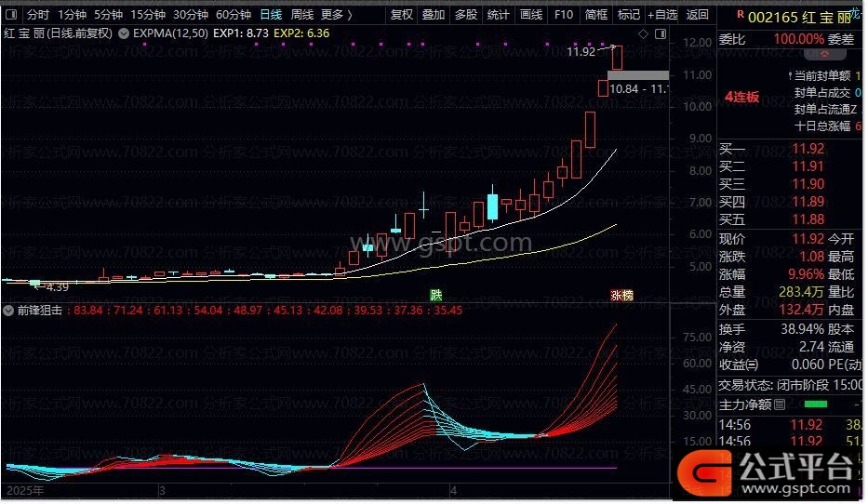Screen dimensions: 868x504
Task: Click the 2025年 time axis label
Action: click(25, 491)
